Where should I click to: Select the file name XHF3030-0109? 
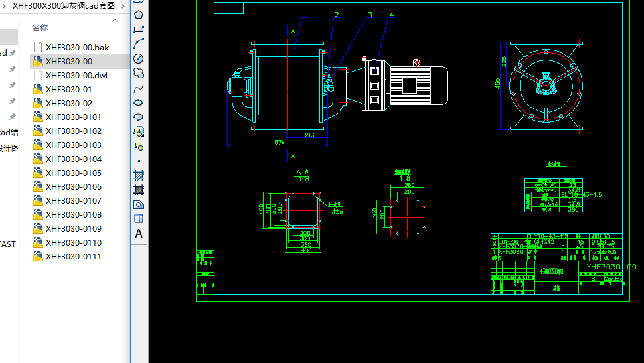coord(74,229)
